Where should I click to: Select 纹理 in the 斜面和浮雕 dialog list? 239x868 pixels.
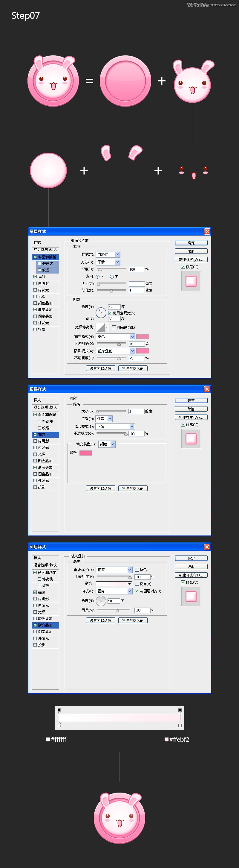coord(48,270)
